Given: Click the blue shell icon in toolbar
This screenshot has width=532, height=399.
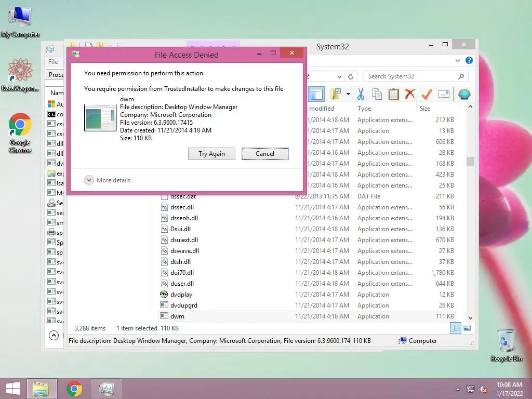Looking at the screenshot, I should (x=464, y=94).
